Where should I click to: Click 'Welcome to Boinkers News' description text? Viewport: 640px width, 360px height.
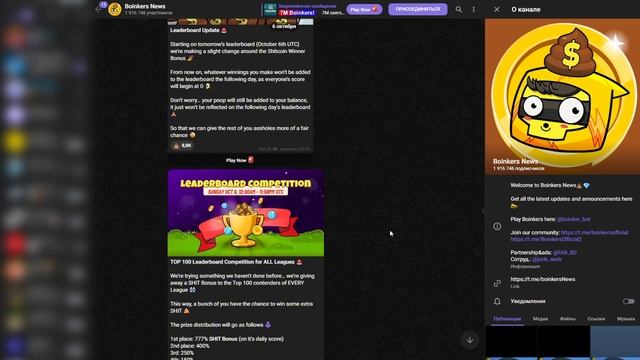(x=543, y=185)
